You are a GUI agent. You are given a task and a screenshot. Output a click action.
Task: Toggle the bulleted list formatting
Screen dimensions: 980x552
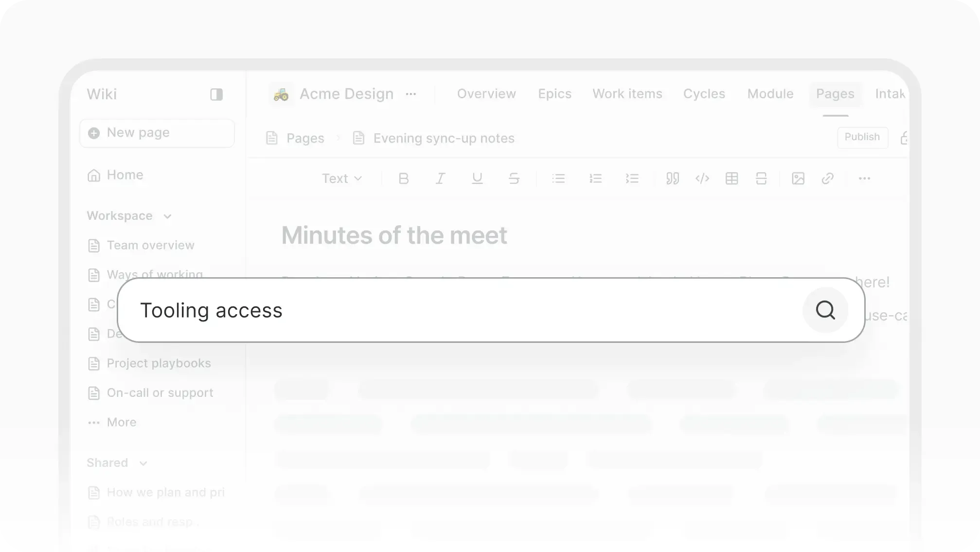pos(559,178)
